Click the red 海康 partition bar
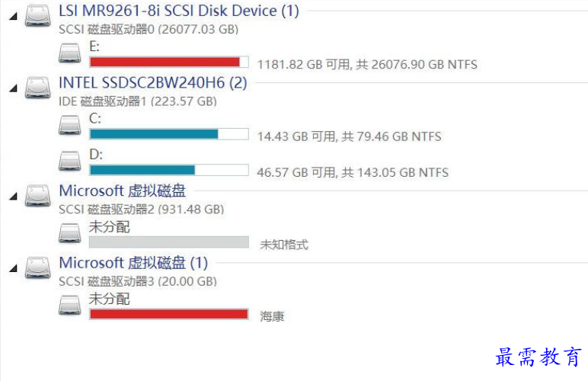588x381 pixels. tap(169, 314)
